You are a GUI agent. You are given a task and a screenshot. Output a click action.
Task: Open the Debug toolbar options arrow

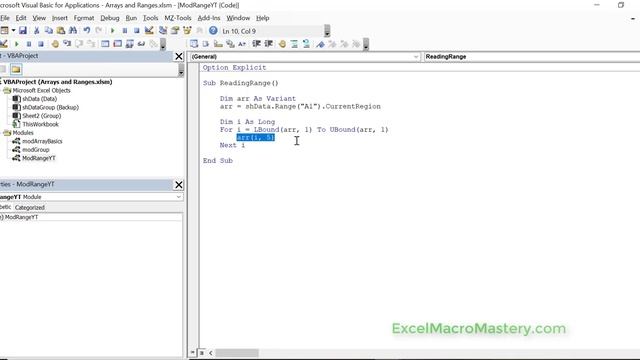coord(163,44)
